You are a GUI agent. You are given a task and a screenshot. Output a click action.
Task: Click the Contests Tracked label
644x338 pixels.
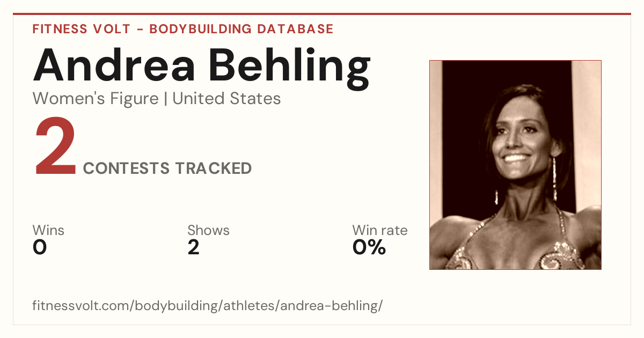click(167, 168)
